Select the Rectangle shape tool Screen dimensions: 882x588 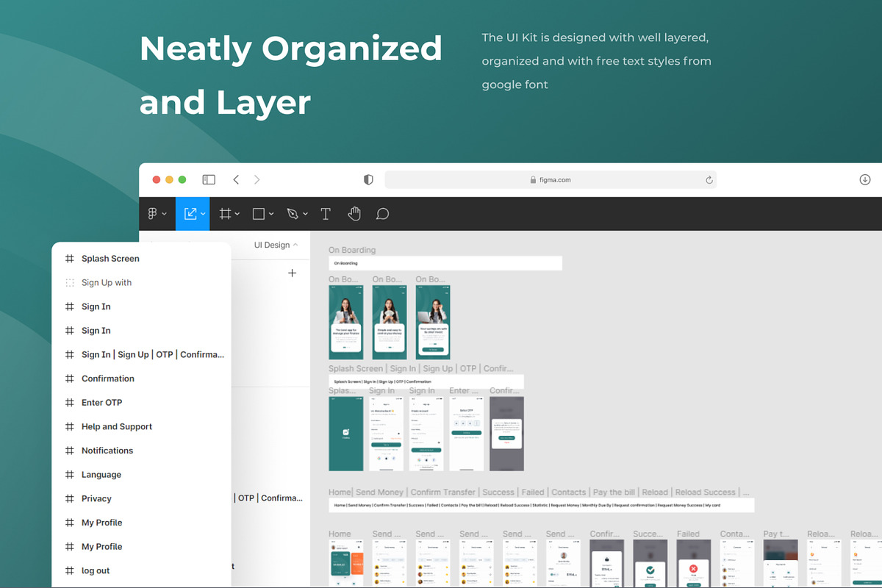click(x=259, y=214)
